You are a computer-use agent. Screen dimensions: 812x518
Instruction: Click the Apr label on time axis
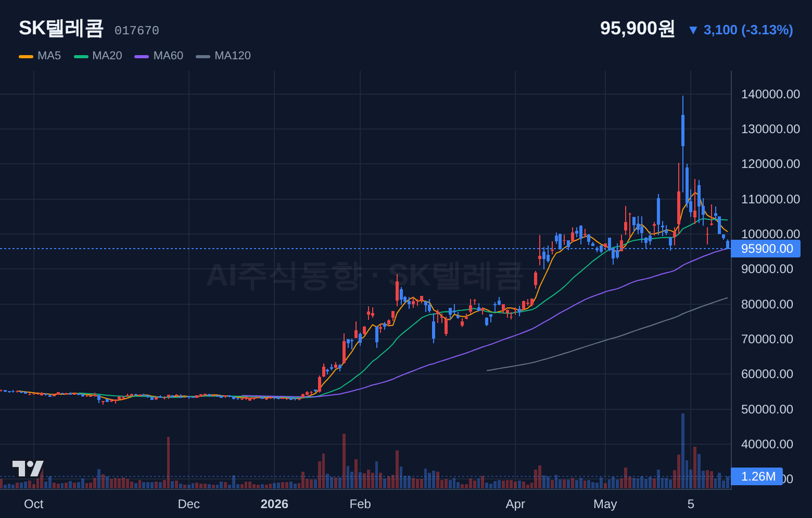pyautogui.click(x=515, y=504)
